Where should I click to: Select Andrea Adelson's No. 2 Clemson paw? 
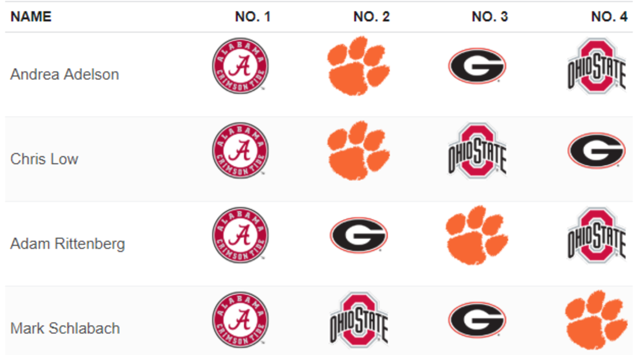point(358,66)
